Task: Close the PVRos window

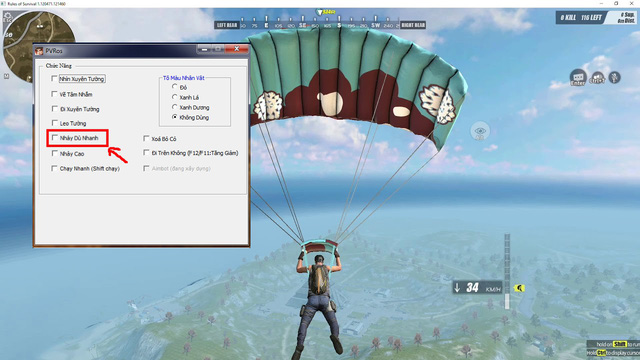Action: (237, 49)
